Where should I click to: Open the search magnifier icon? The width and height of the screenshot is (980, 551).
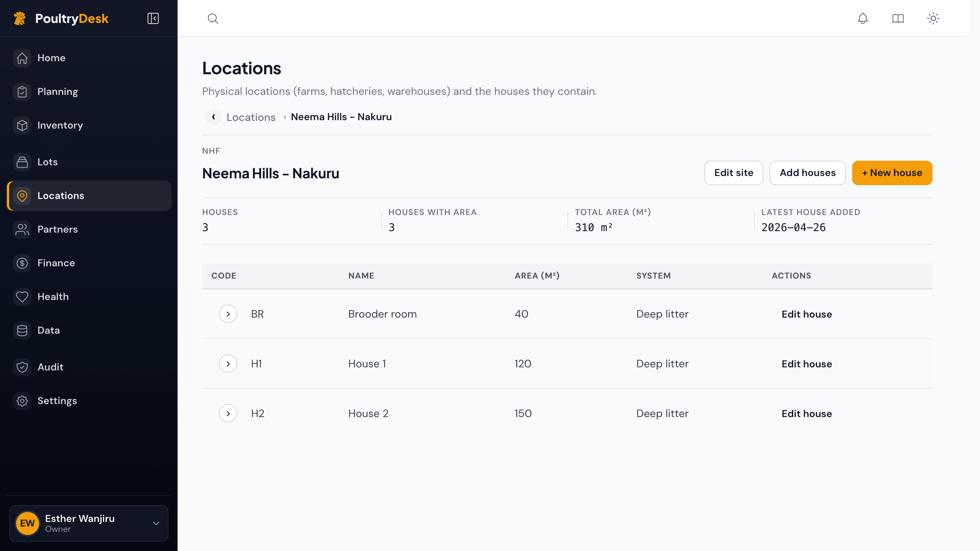213,18
